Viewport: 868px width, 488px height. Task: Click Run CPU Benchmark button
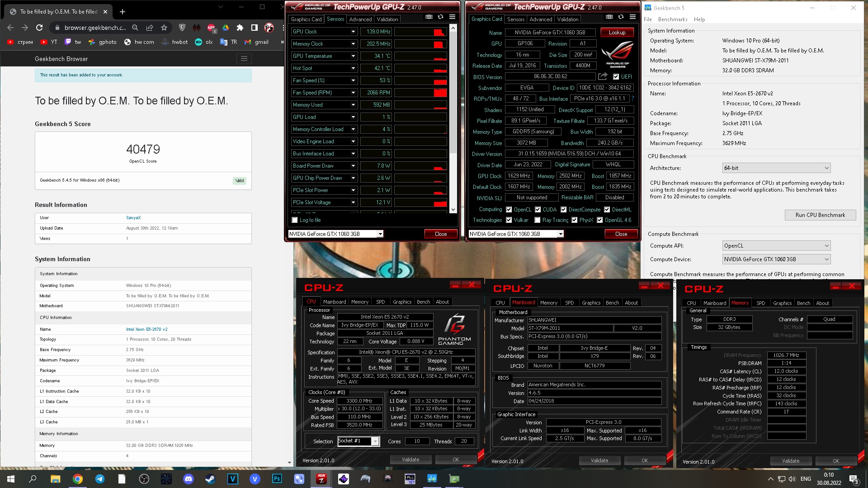coord(820,215)
